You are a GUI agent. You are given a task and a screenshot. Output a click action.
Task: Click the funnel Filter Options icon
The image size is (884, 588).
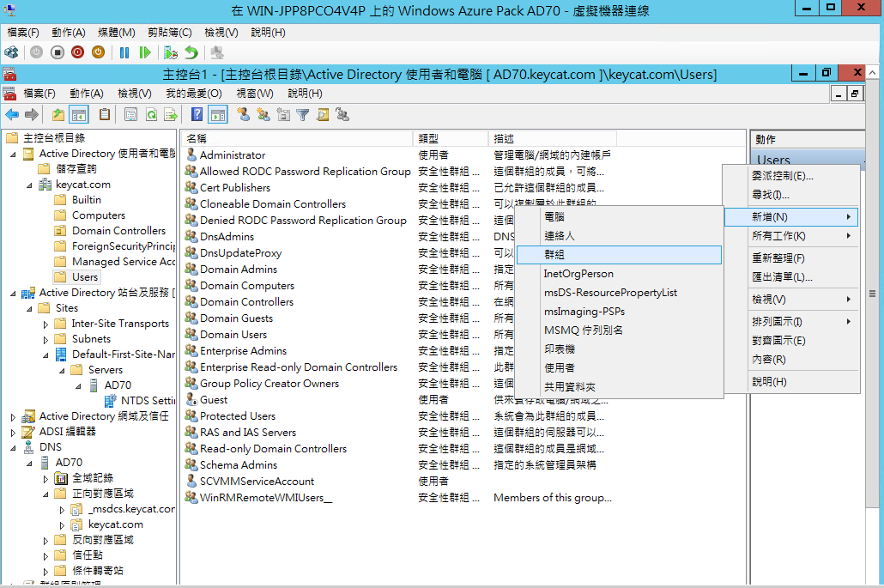tap(303, 115)
